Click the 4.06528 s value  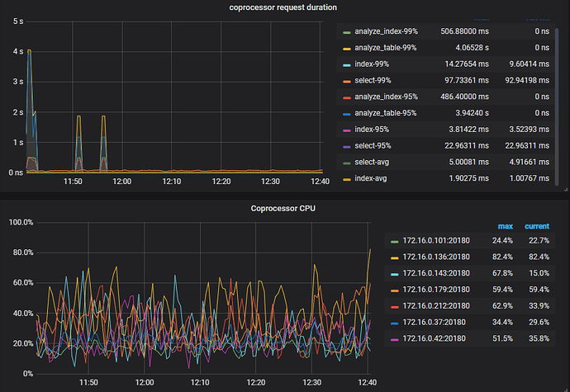(x=472, y=48)
